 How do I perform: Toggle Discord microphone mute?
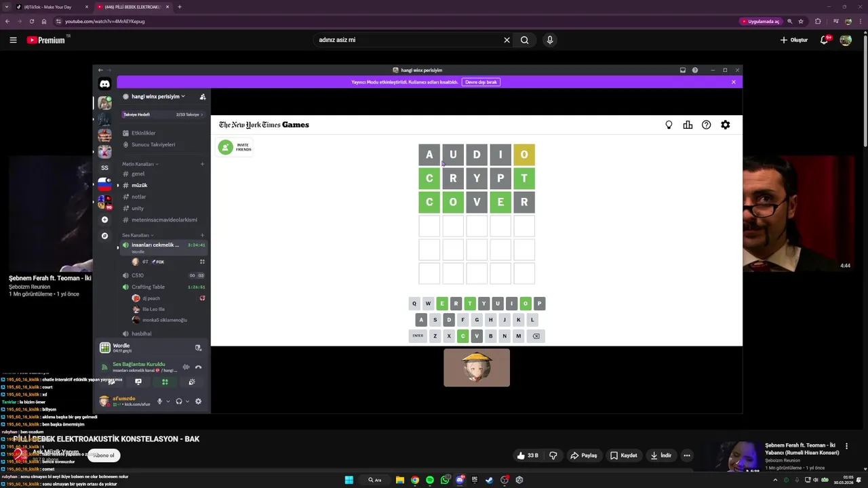pyautogui.click(x=159, y=401)
